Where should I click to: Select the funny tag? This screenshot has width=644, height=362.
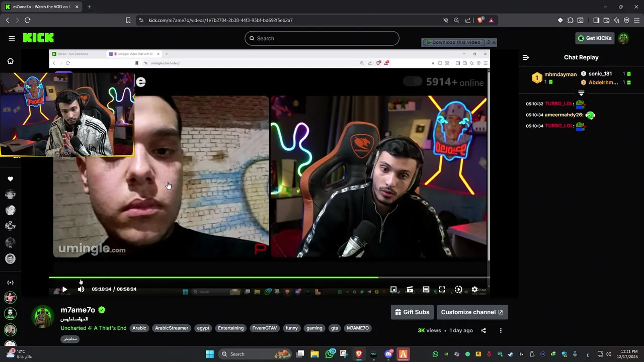click(x=292, y=328)
